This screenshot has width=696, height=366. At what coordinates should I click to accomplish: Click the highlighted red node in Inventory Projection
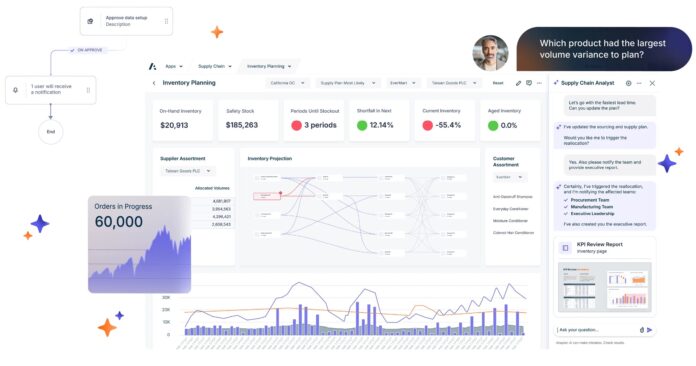267,196
